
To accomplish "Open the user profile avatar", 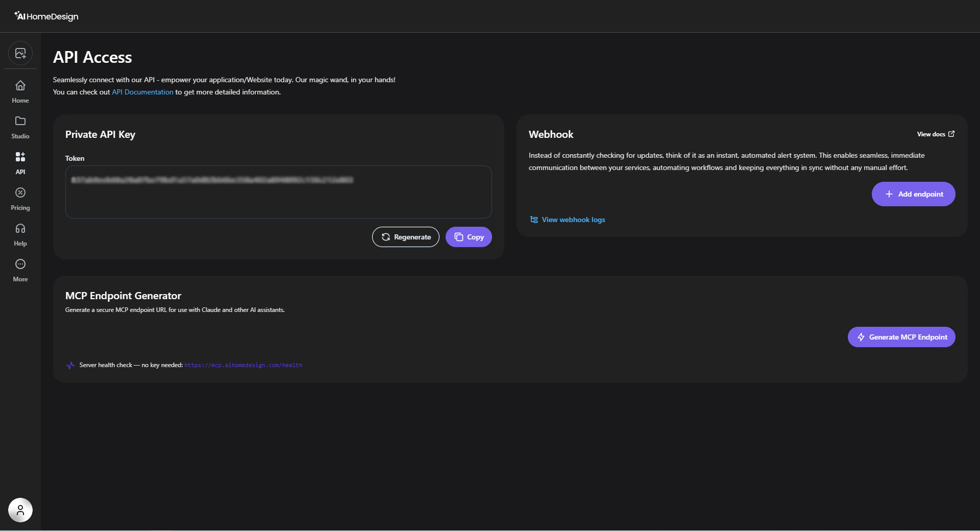I will coord(20,510).
